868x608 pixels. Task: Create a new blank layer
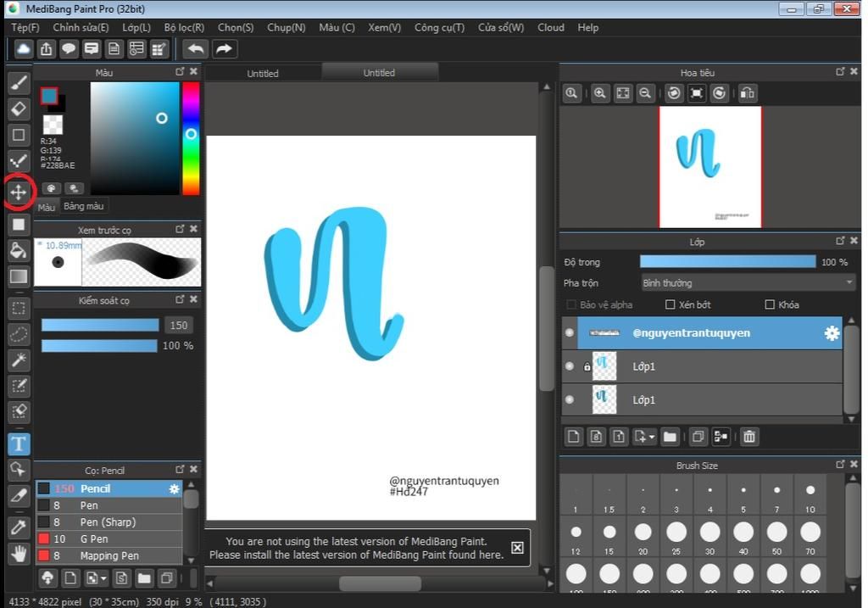point(574,437)
